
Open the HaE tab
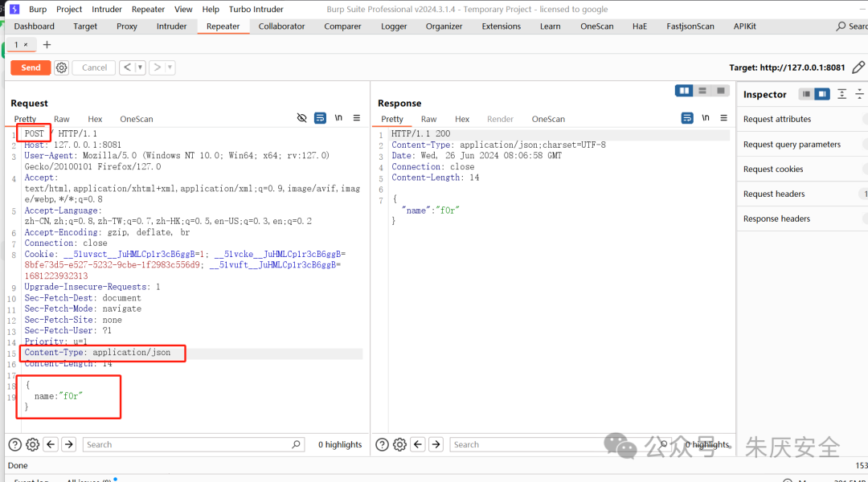coord(640,26)
